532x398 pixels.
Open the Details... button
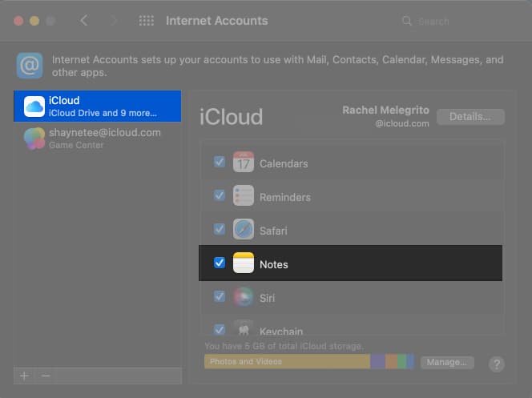tap(470, 117)
